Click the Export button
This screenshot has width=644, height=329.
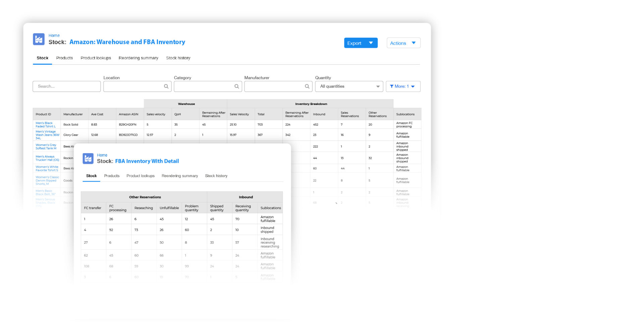tap(354, 43)
